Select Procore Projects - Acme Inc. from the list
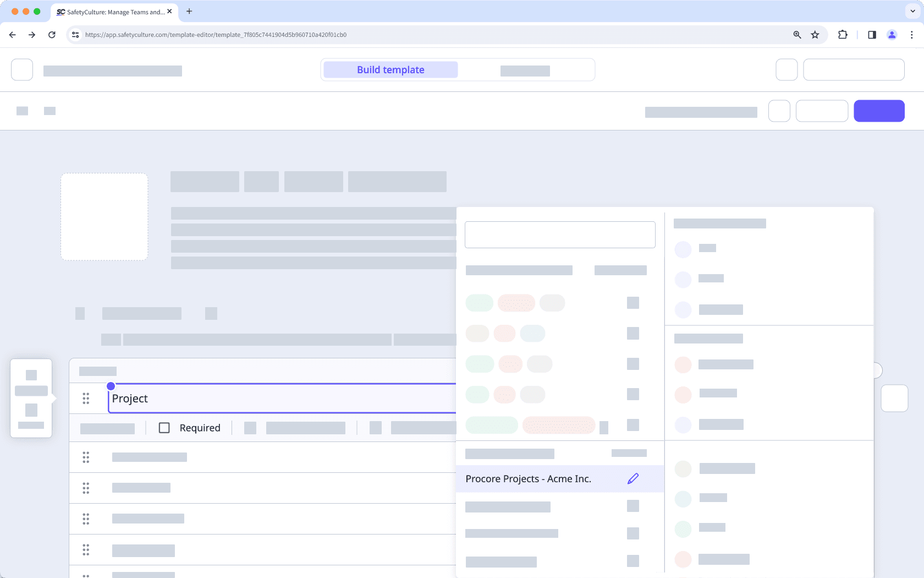 point(528,478)
